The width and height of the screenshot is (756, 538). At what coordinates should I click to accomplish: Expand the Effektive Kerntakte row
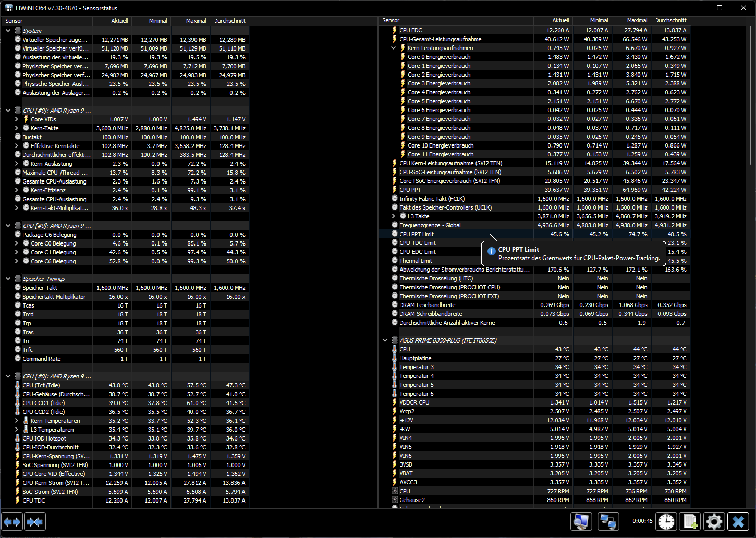point(17,146)
